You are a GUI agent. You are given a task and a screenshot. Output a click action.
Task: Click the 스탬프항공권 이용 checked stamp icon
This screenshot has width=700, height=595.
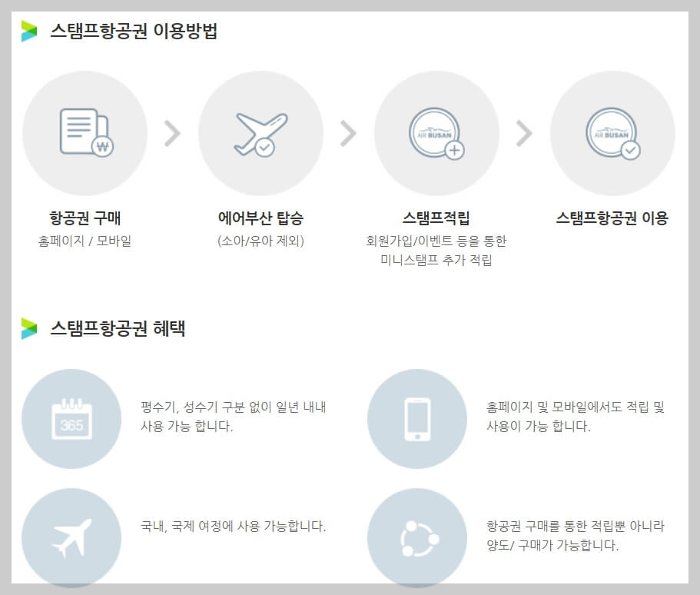(x=611, y=131)
